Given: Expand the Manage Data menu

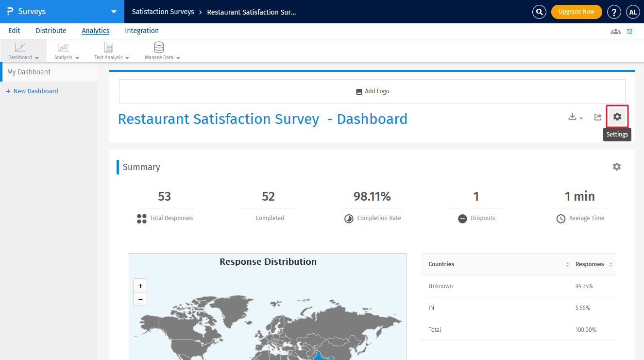Looking at the screenshot, I should click(162, 51).
